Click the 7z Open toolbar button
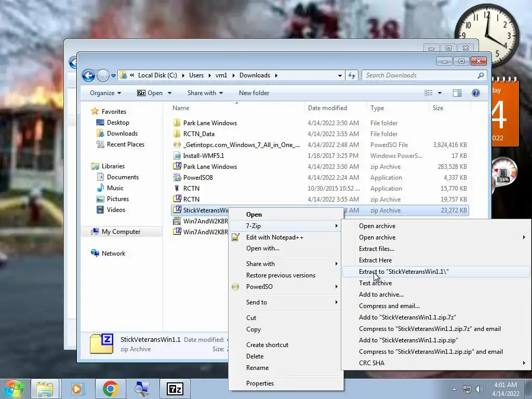This screenshot has height=399, width=532. coord(150,93)
